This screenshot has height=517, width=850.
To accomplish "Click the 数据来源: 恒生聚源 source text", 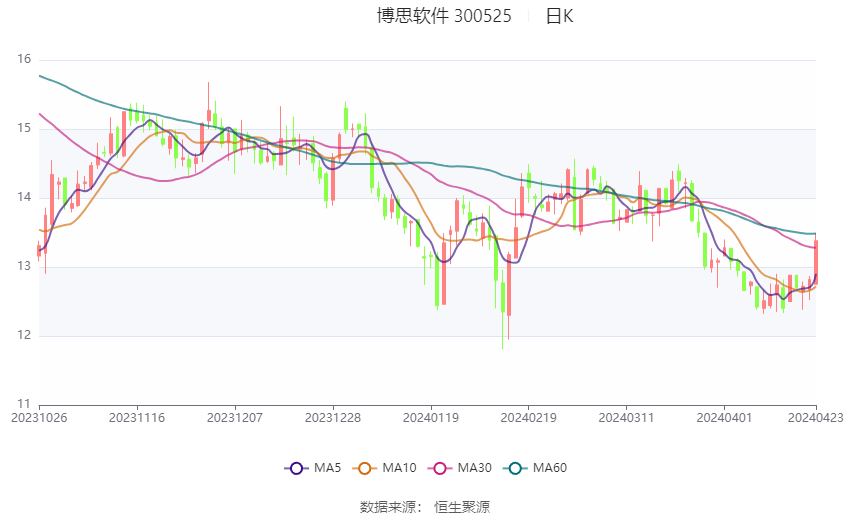I will coord(425,507).
